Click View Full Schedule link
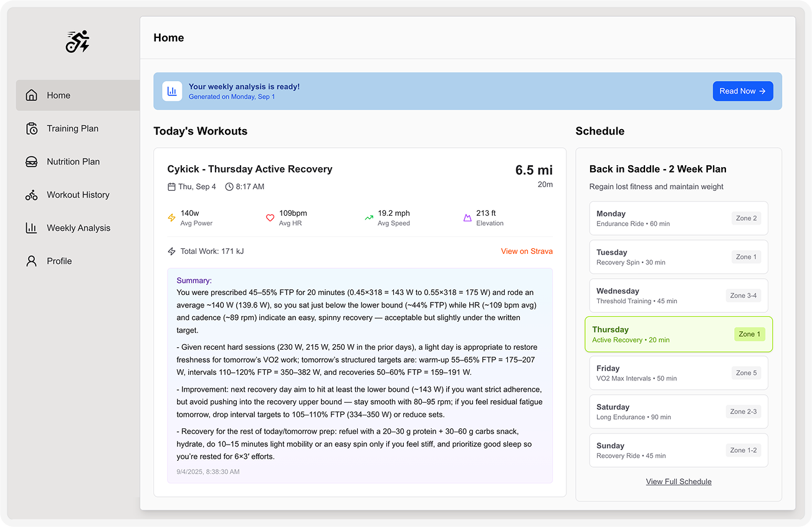812x527 pixels. pos(679,481)
